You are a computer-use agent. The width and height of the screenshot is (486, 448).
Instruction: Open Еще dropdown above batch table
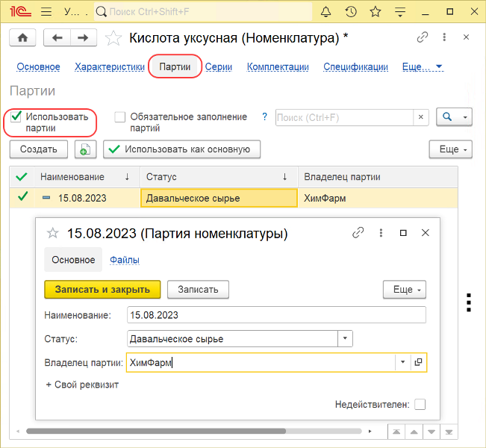(x=451, y=149)
